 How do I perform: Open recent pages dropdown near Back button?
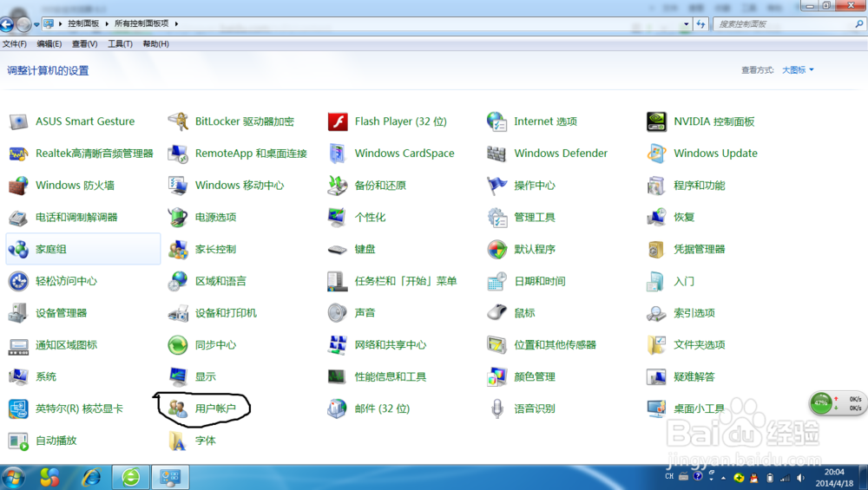pyautogui.click(x=36, y=24)
